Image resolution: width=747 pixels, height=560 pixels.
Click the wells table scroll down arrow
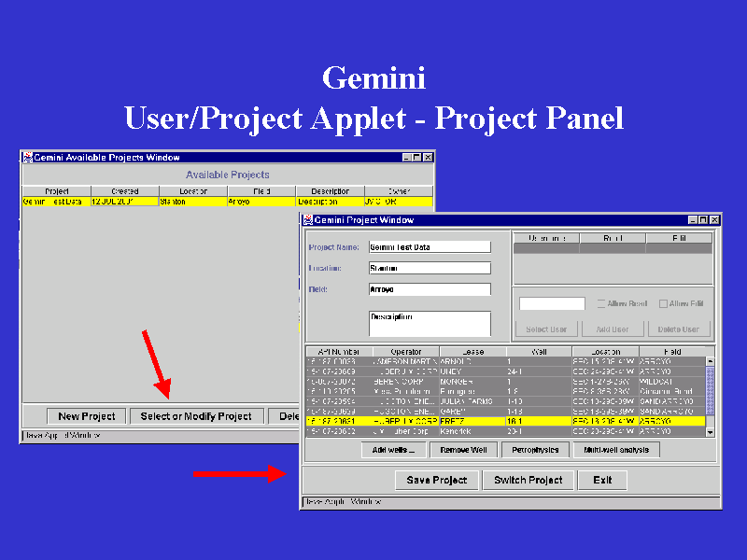(x=711, y=432)
